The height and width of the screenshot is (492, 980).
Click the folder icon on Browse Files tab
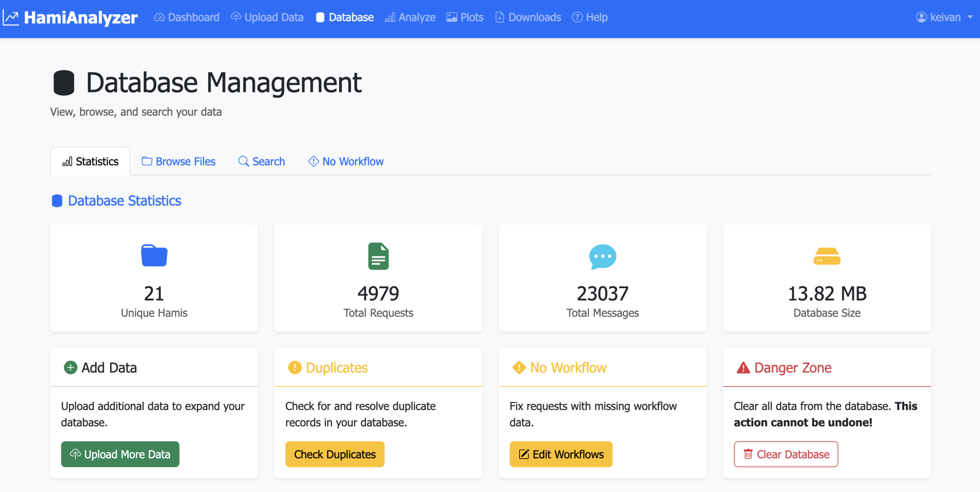(x=147, y=161)
